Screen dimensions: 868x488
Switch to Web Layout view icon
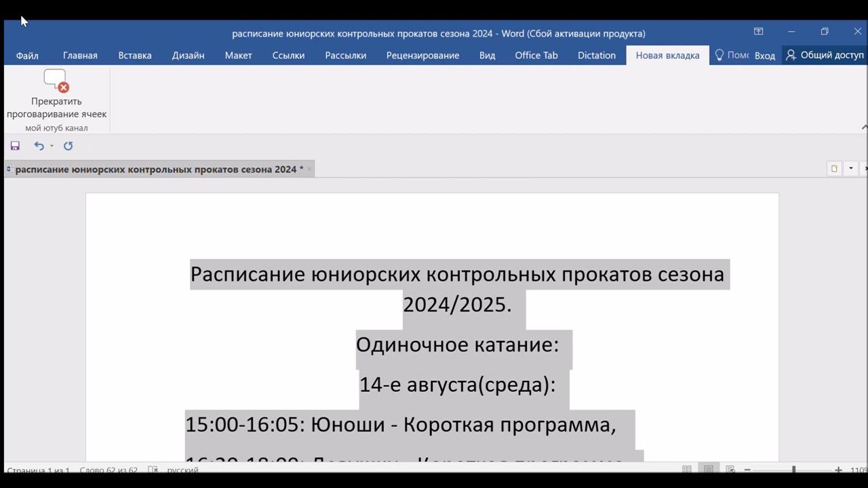[x=730, y=470]
